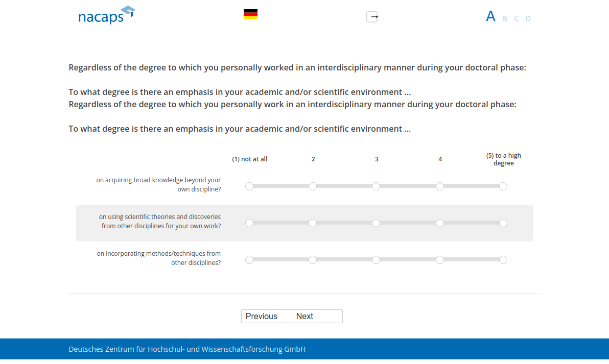Viewport: 609px width, 364px height.
Task: Proceed with the Next button
Action: point(317,316)
